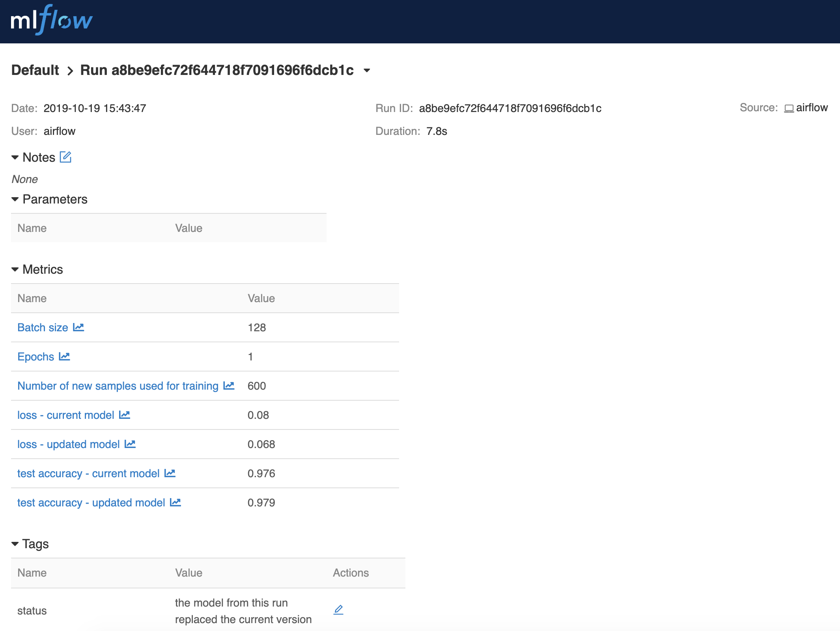This screenshot has height=631, width=840.
Task: Open chart icon for test accuracy current model
Action: pyautogui.click(x=170, y=473)
